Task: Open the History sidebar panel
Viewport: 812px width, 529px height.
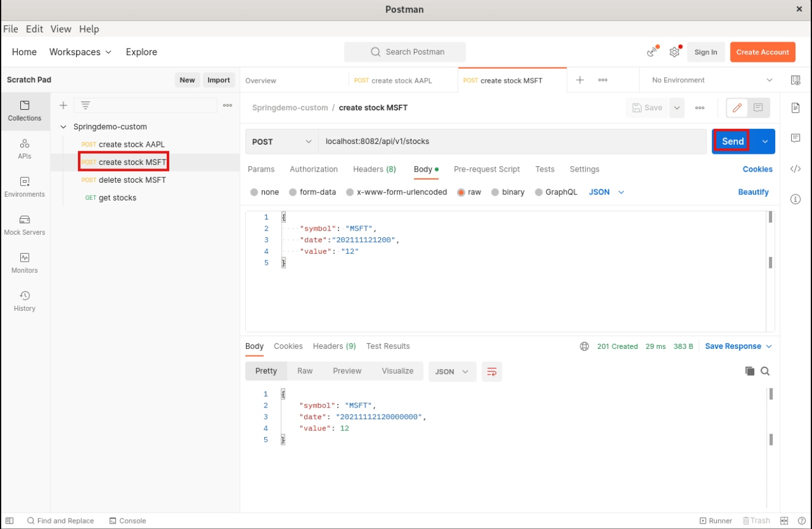Action: pyautogui.click(x=25, y=301)
